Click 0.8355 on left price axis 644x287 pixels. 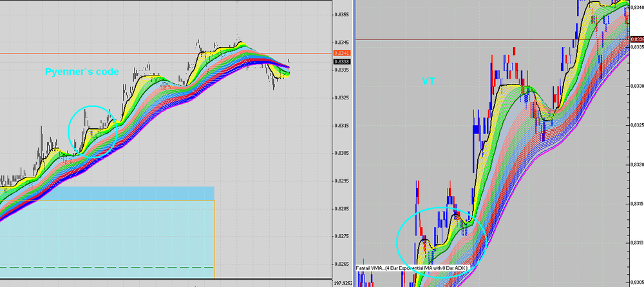[342, 14]
